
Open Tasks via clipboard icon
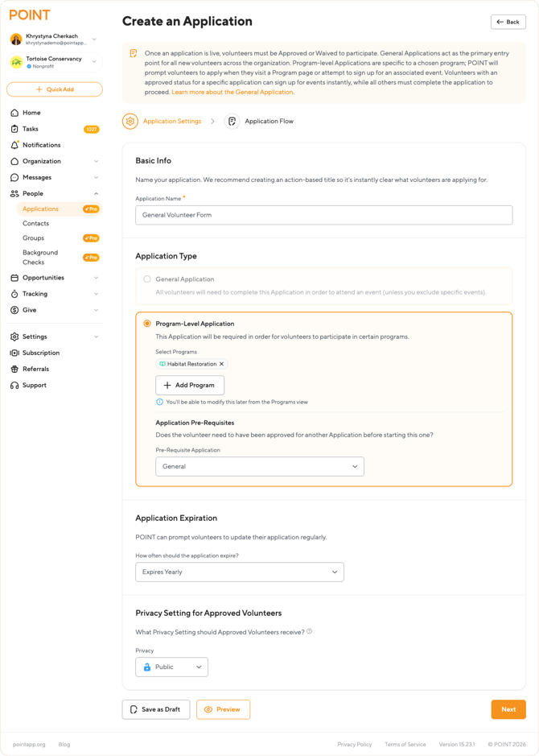point(14,129)
